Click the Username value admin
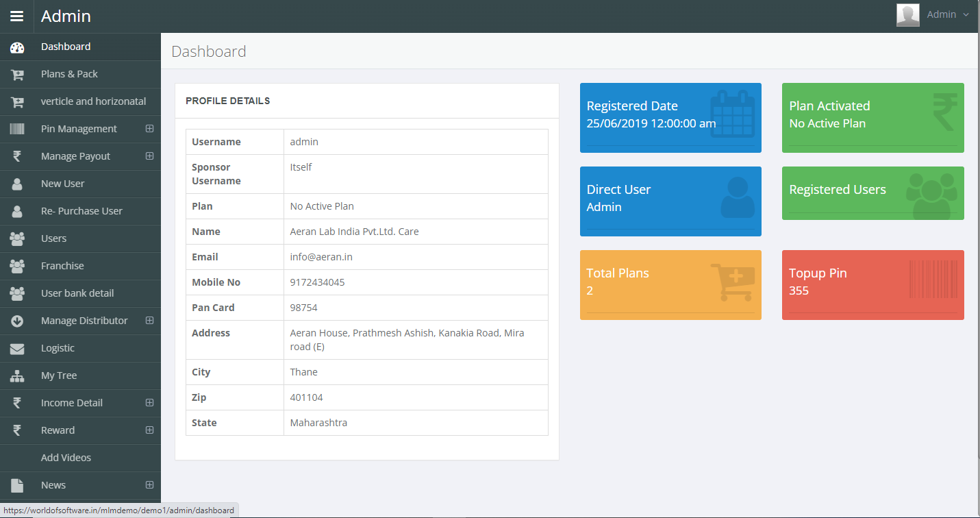This screenshot has width=980, height=518. (304, 142)
